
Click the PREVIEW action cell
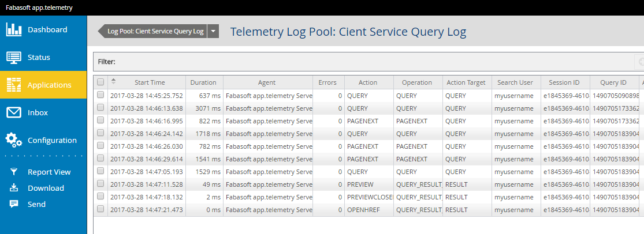369,184
